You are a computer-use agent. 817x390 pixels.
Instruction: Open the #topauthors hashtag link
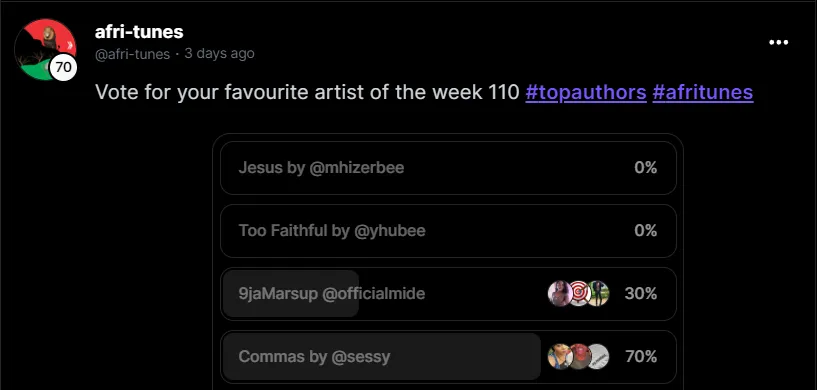pos(586,92)
